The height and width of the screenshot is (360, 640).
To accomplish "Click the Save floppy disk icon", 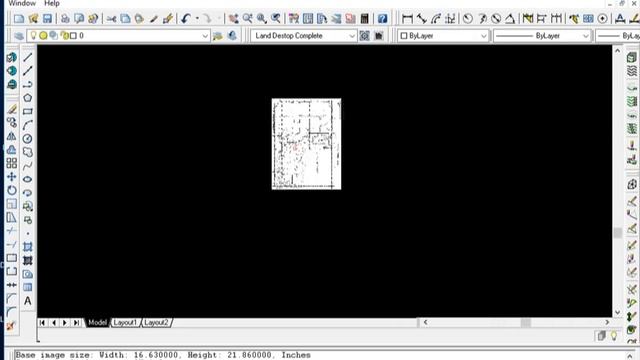I will (x=47, y=18).
